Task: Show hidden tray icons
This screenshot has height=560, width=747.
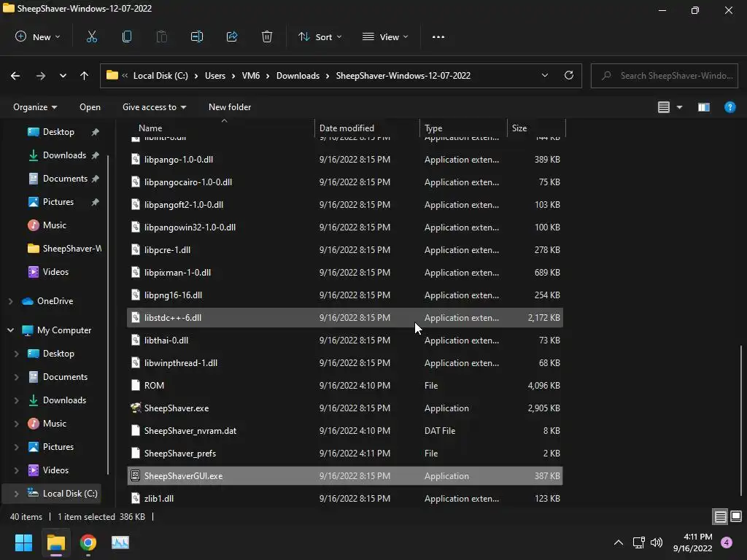Action: [619, 542]
